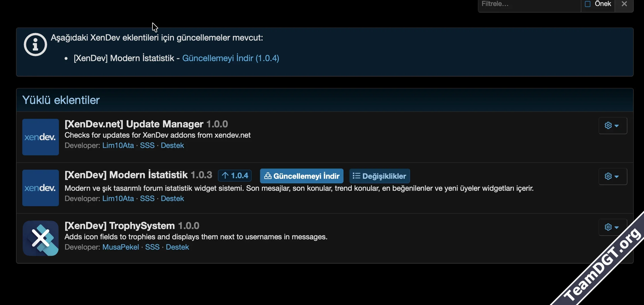The height and width of the screenshot is (305, 644).
Task: Click the [XenDev] TrophySystem addon title
Action: 120,226
